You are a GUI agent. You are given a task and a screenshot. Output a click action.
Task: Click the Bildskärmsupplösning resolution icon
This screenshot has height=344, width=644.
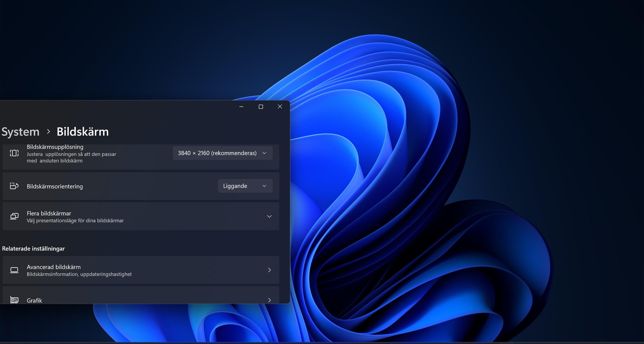click(14, 153)
